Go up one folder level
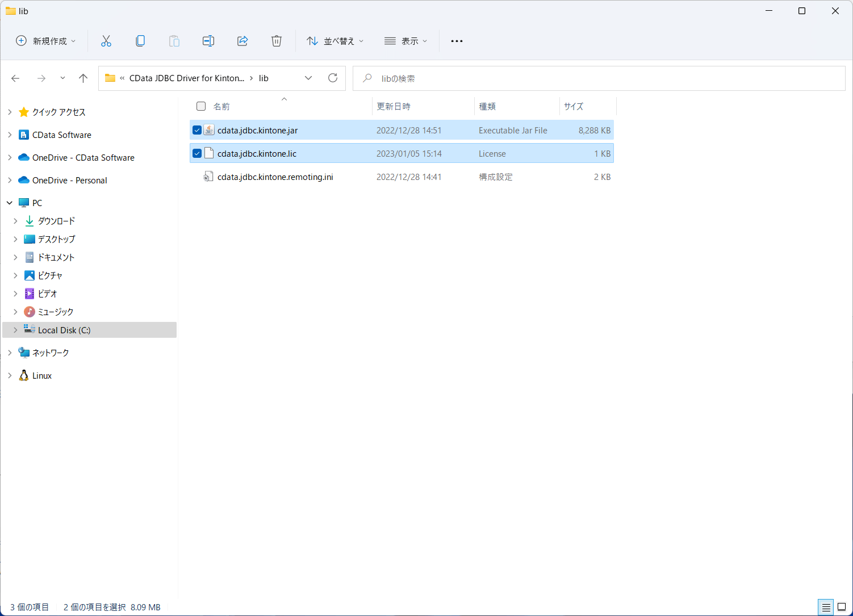Screen dimensions: 853x616 tap(83, 78)
